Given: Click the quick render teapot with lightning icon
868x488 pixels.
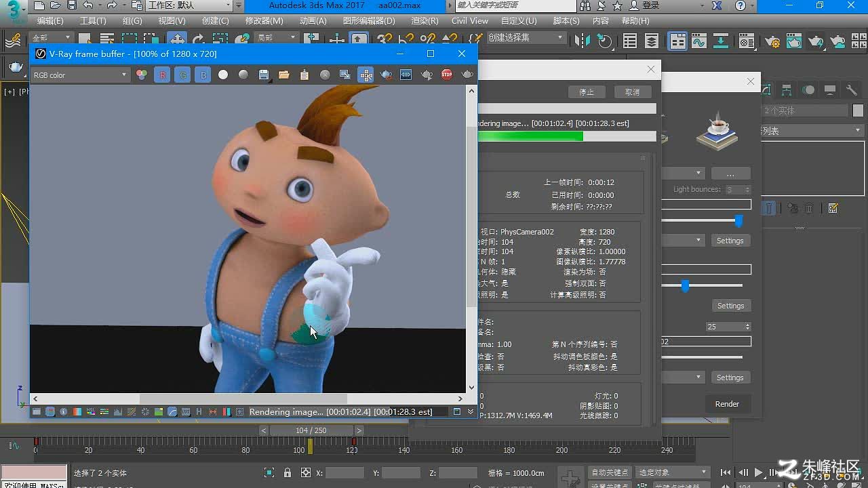Looking at the screenshot, I should click(816, 41).
